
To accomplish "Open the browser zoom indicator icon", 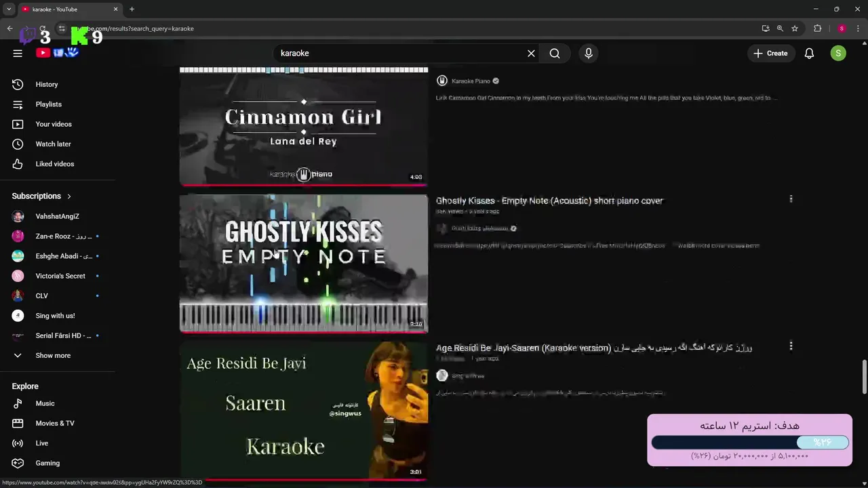I will point(780,28).
